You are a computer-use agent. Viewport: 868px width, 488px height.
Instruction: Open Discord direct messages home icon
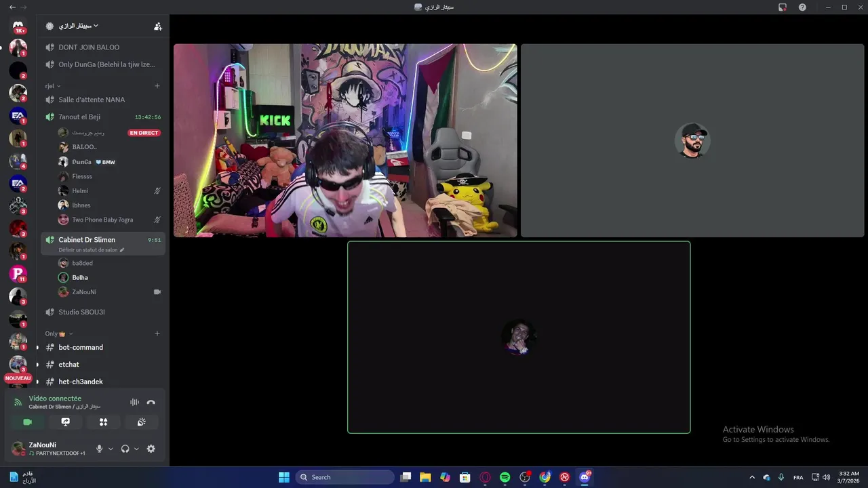[x=18, y=26]
